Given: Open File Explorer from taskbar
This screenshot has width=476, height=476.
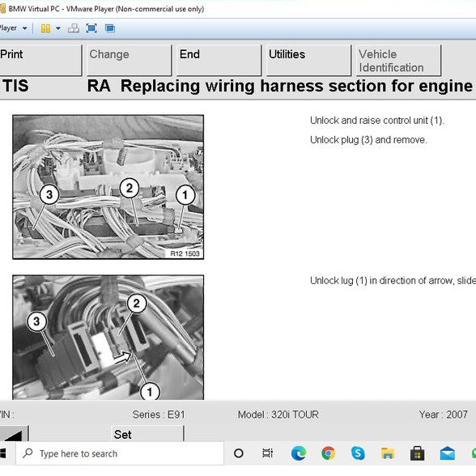Looking at the screenshot, I should click(388, 453).
